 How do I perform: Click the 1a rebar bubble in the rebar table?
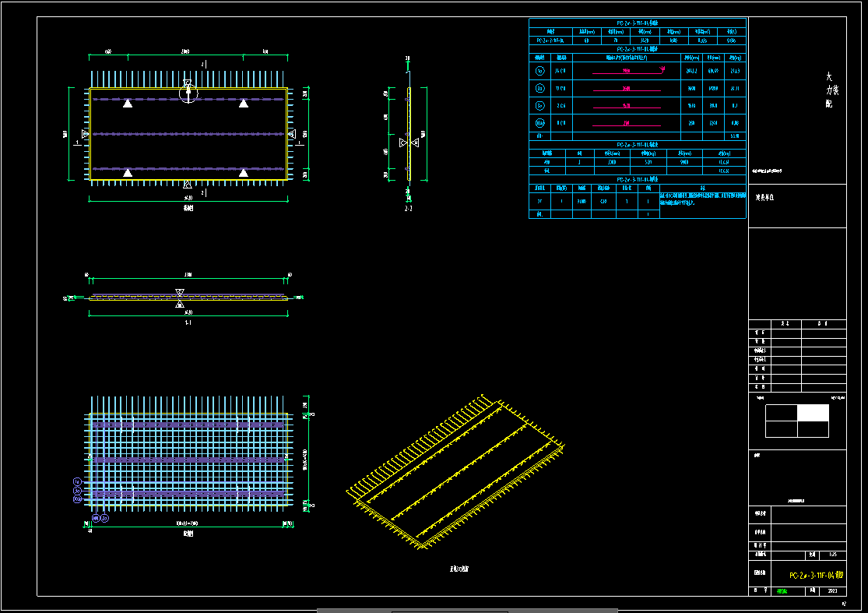539,71
